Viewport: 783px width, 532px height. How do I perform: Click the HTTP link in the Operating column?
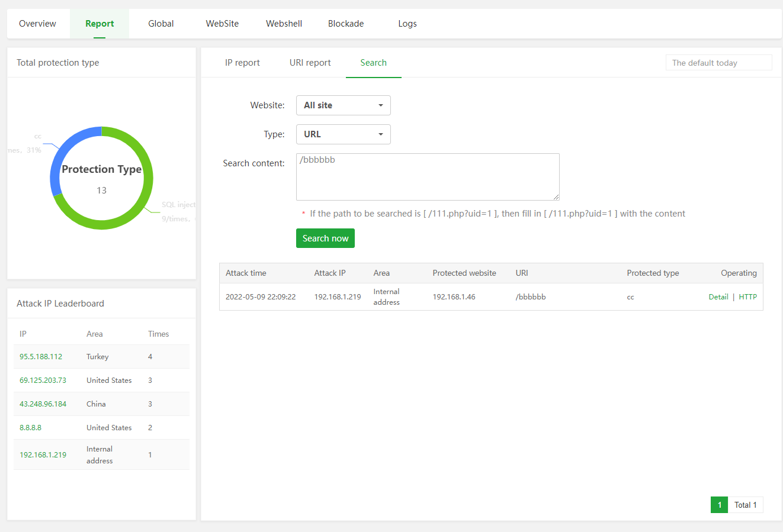(x=747, y=297)
